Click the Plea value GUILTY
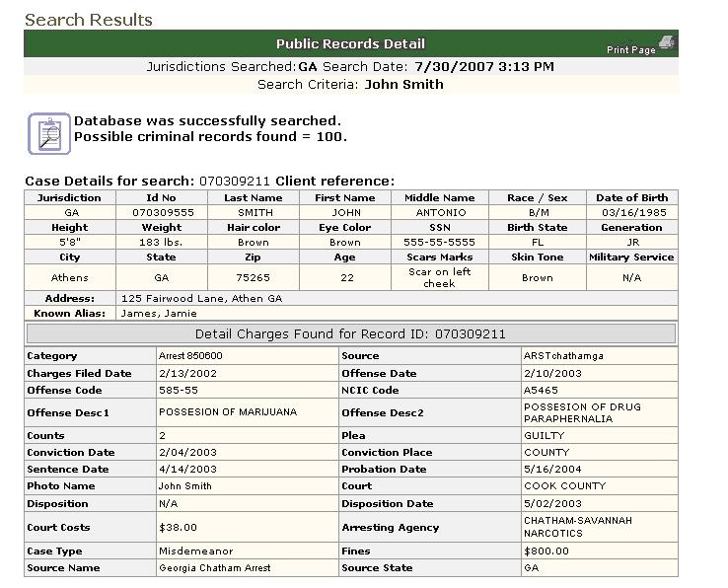Screen dimensions: 728x588 (x=545, y=435)
